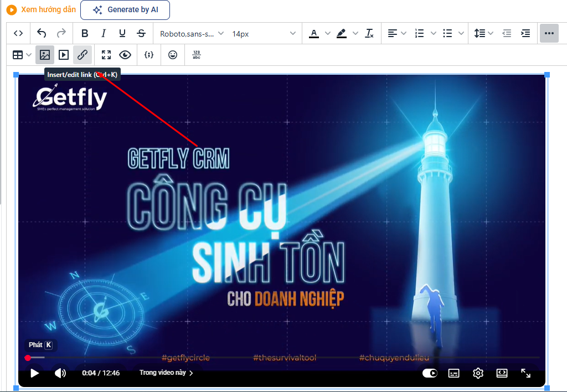Open the emoji picker
Image resolution: width=567 pixels, height=392 pixels.
point(173,55)
